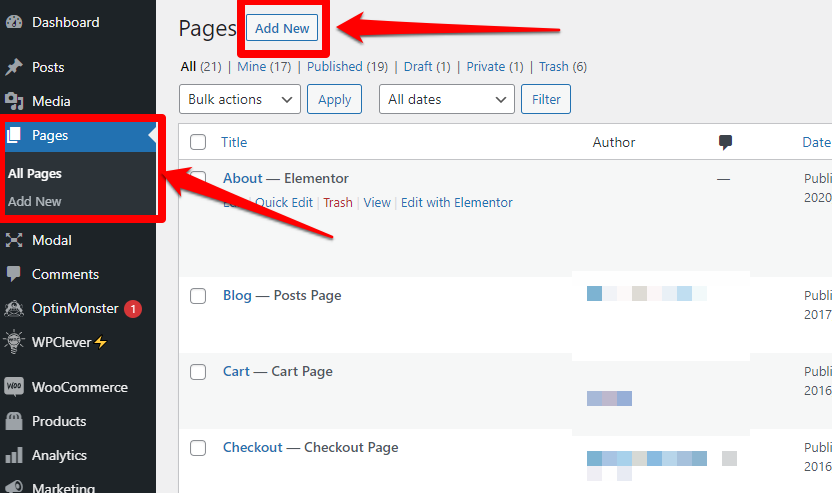Sort by the comments column icon
This screenshot has height=493, width=832.
tap(725, 142)
